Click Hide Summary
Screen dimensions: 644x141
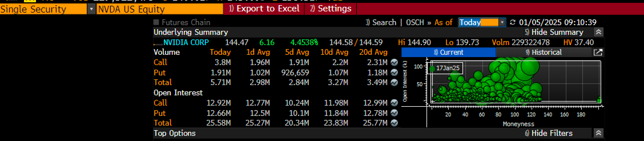coord(554,32)
